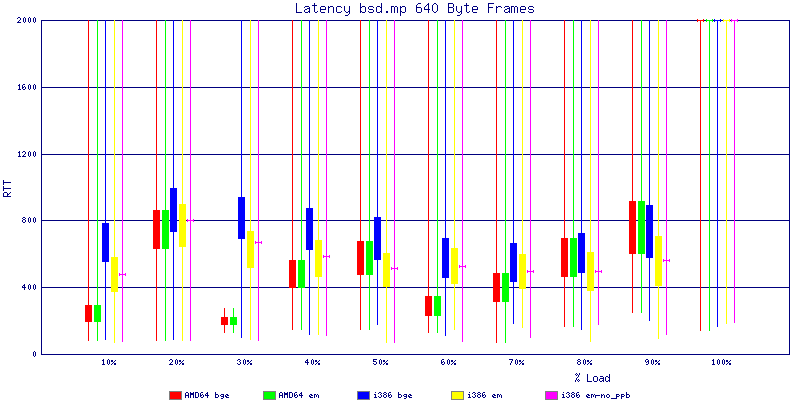Click the '40%' x-axis tick label
The width and height of the screenshot is (800, 400).
(x=313, y=362)
